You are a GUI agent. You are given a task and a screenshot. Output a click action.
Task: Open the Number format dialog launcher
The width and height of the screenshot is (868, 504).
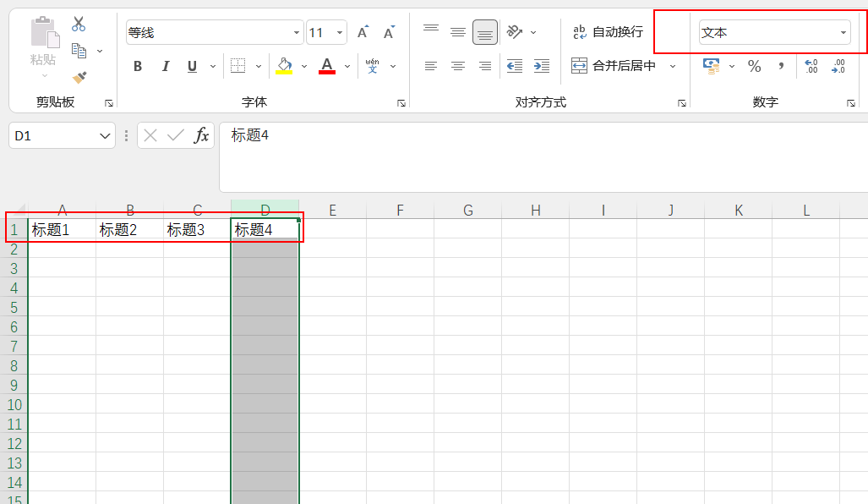coord(851,103)
